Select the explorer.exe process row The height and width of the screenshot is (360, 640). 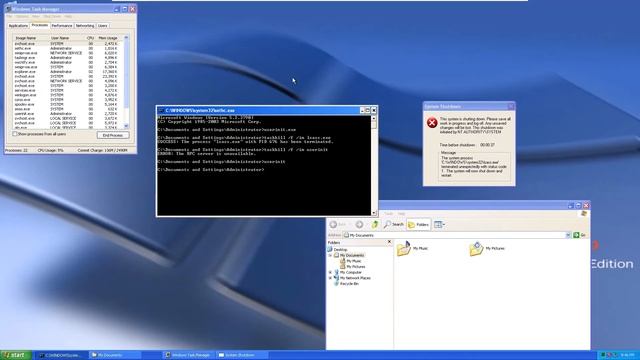(67, 72)
